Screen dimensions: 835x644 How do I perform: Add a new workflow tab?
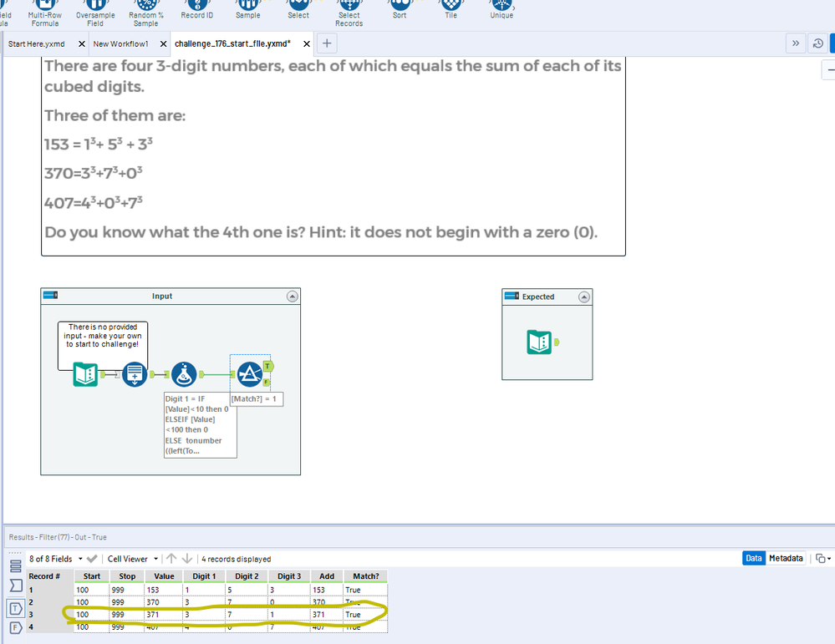tap(327, 43)
